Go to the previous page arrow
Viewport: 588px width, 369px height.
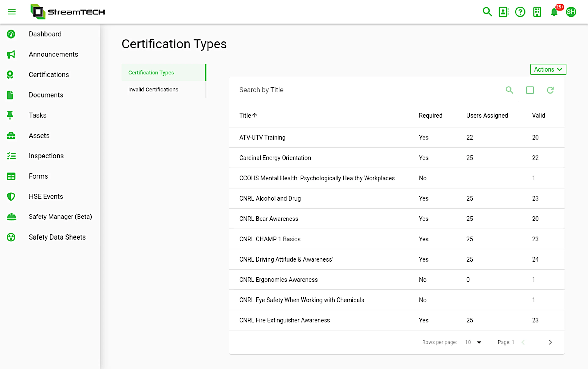(x=523, y=342)
